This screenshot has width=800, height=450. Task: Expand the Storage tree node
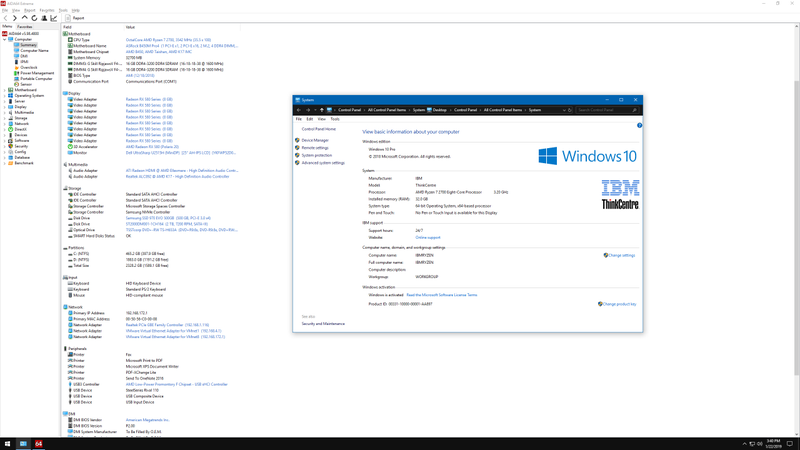point(5,118)
